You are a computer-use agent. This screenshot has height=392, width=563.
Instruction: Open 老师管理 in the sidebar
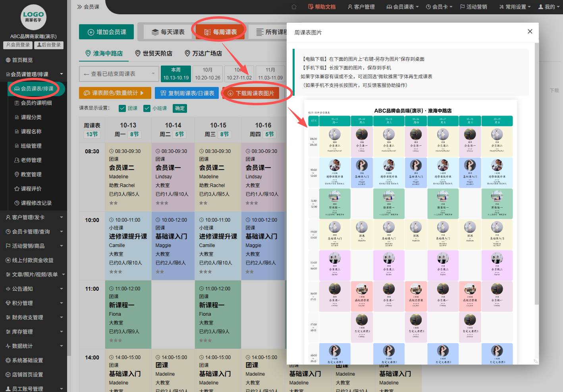point(31,160)
